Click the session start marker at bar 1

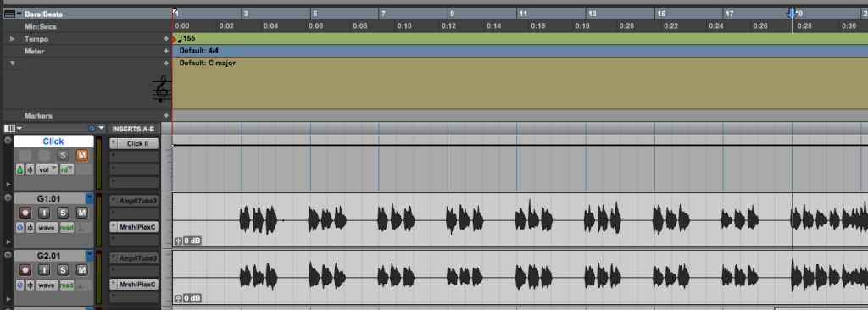[x=175, y=12]
